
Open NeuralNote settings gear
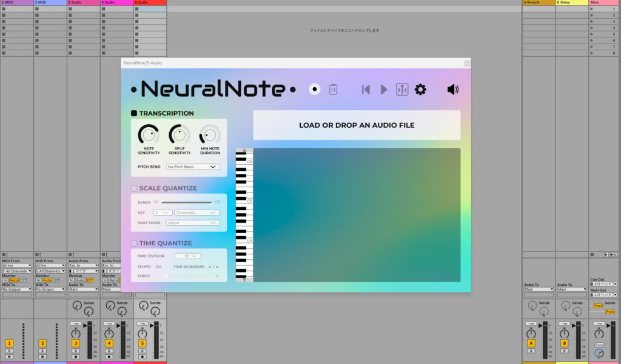[420, 90]
